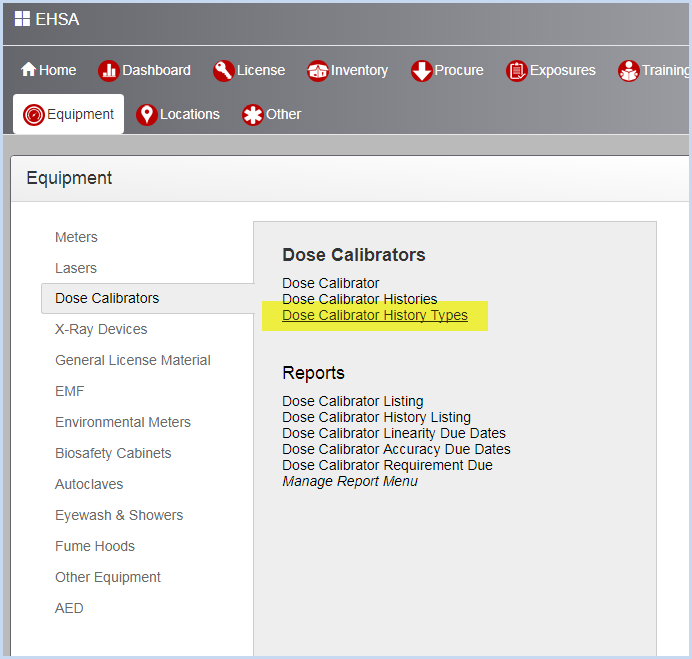
Task: Click the Locations pin icon
Action: click(147, 115)
